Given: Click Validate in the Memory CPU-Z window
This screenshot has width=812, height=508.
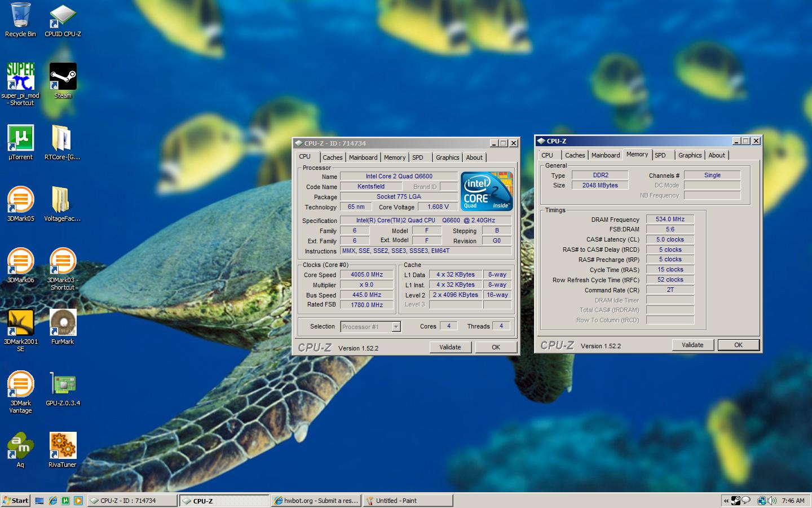Looking at the screenshot, I should coord(692,345).
